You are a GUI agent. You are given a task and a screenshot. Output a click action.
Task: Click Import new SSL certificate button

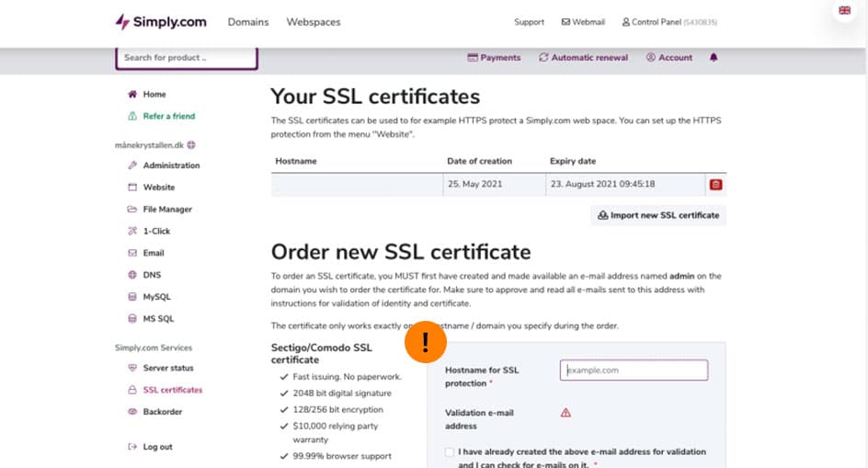(658, 215)
